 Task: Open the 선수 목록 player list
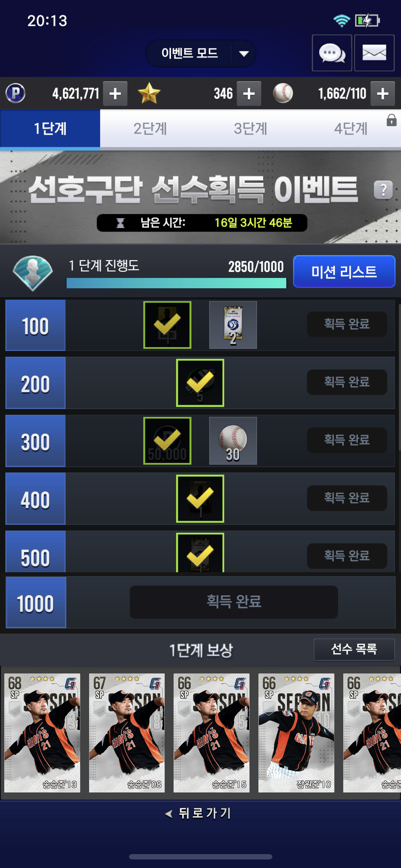(x=354, y=649)
